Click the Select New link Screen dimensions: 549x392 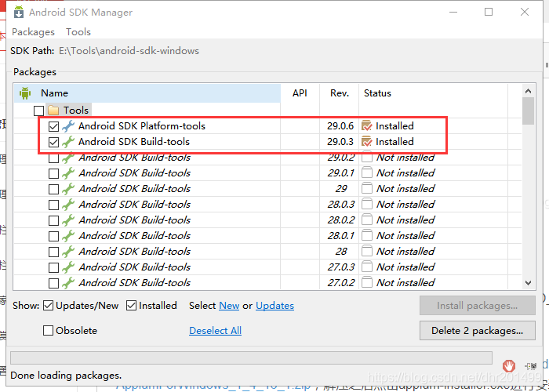tap(229, 306)
